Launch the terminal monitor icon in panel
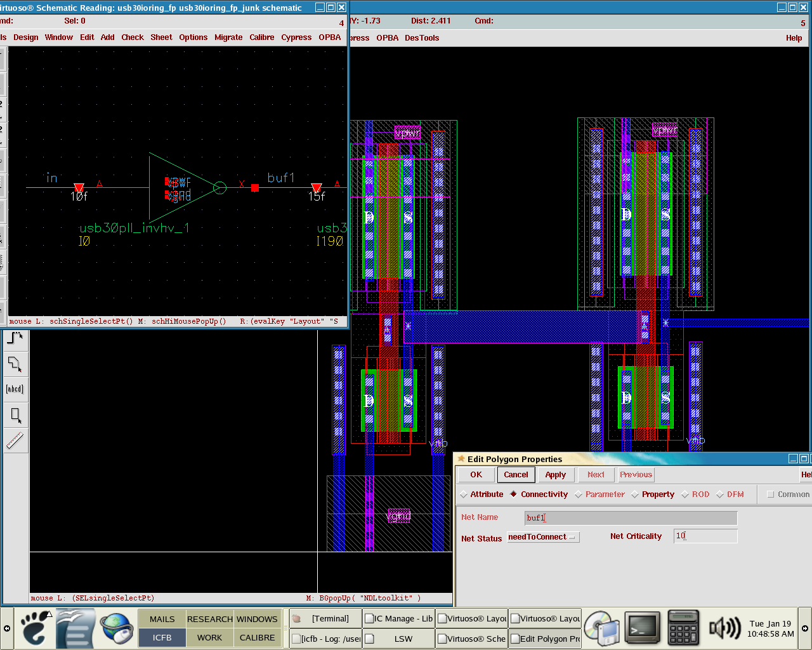 coord(642,628)
